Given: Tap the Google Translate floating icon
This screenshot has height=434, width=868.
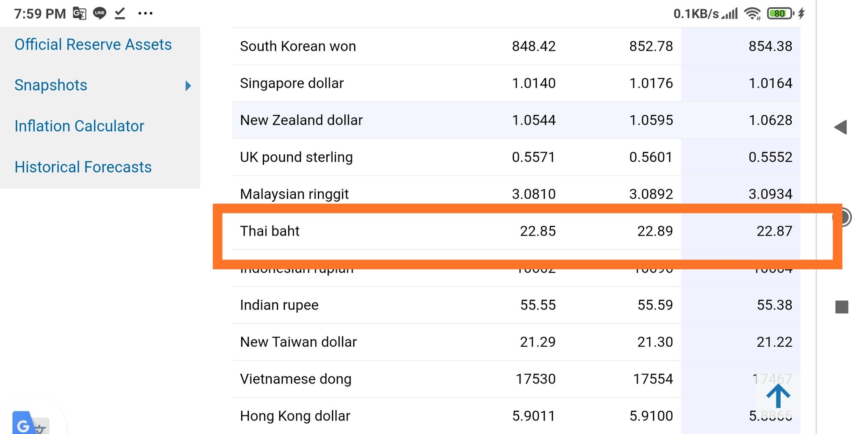Looking at the screenshot, I should (31, 423).
